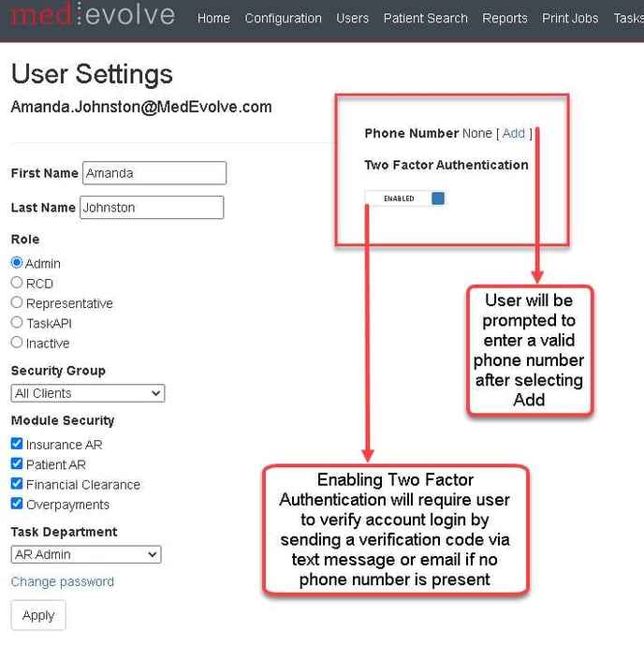
Task: Open the Task Department dropdown
Action: coord(86,555)
